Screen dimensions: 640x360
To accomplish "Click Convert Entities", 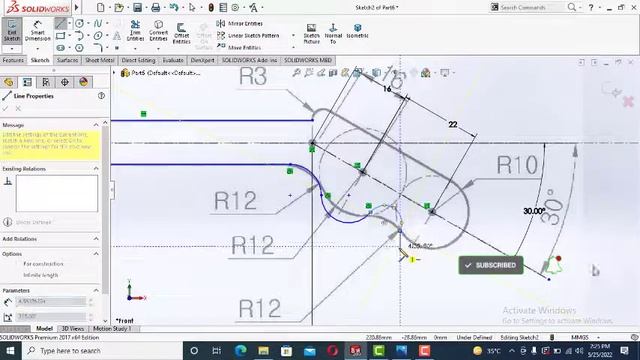I will [x=158, y=31].
